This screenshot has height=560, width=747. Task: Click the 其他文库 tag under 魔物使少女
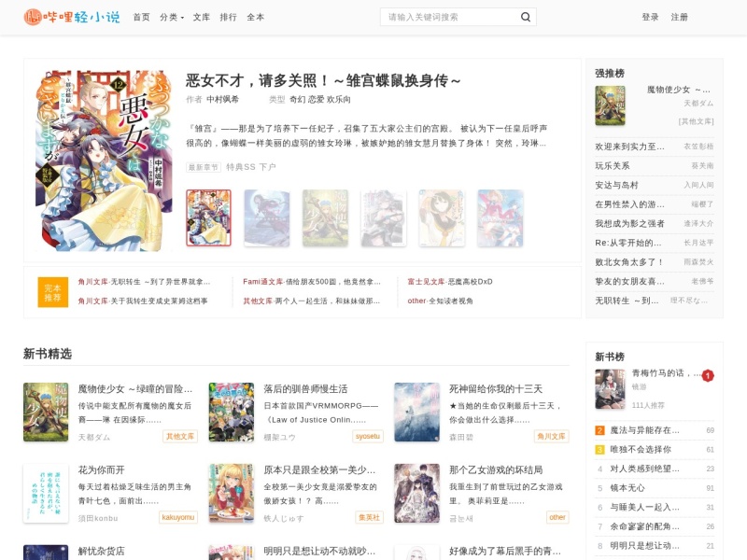pyautogui.click(x=180, y=436)
